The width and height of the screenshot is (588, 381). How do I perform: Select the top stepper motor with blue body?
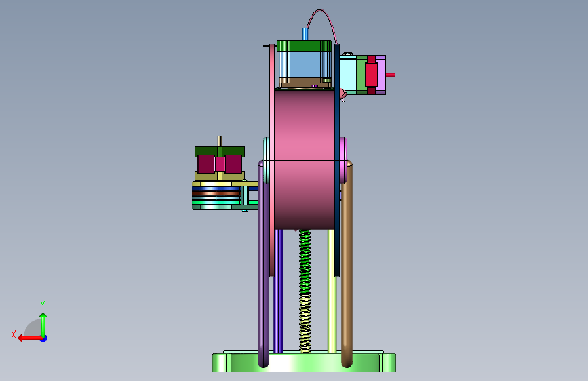(304, 64)
